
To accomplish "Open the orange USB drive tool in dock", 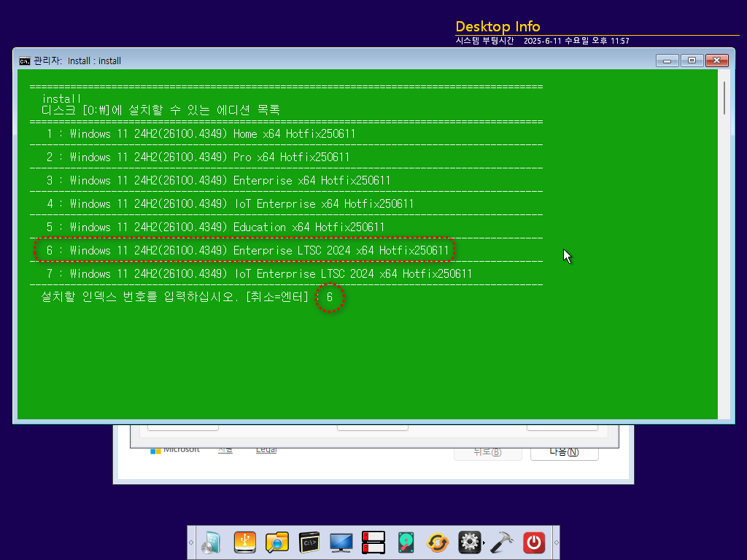I will (245, 542).
